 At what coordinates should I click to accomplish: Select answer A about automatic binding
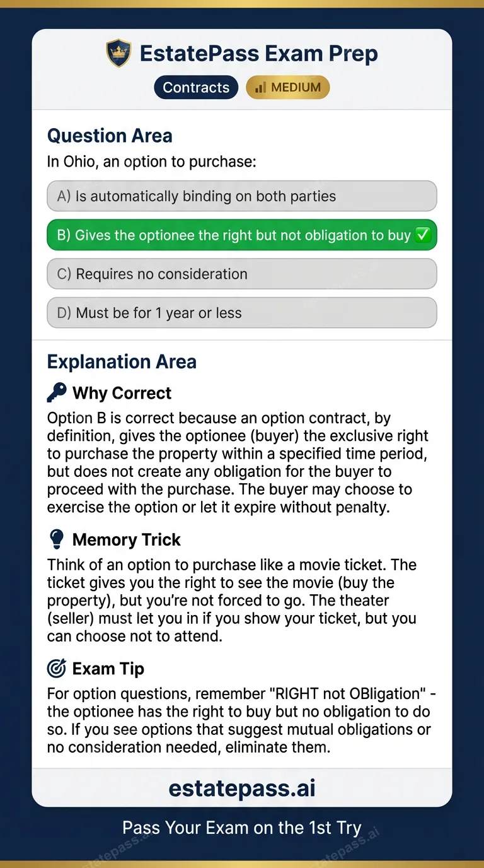pos(242,196)
